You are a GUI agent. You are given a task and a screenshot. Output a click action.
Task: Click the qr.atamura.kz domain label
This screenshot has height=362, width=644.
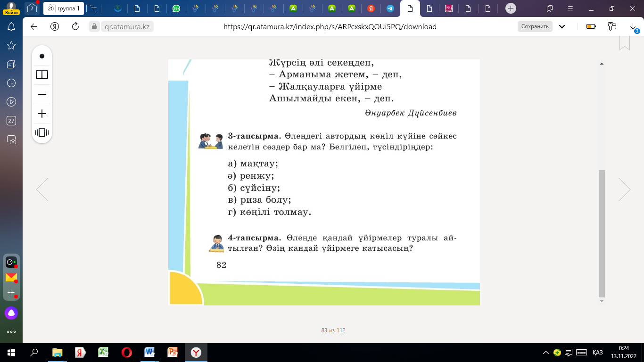click(x=127, y=27)
